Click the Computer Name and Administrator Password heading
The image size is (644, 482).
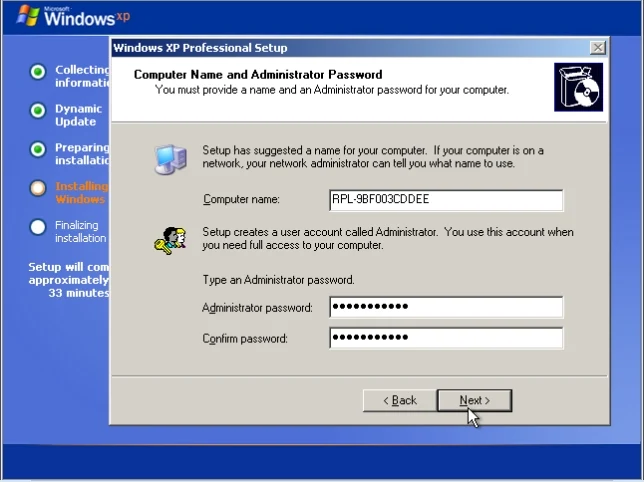[258, 74]
